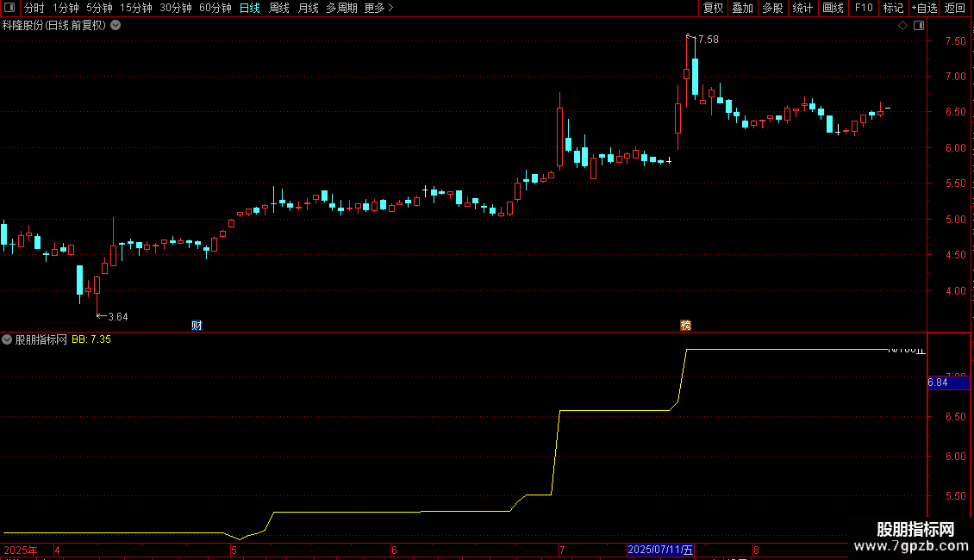Click the 叠加 overlay button

pyautogui.click(x=742, y=8)
